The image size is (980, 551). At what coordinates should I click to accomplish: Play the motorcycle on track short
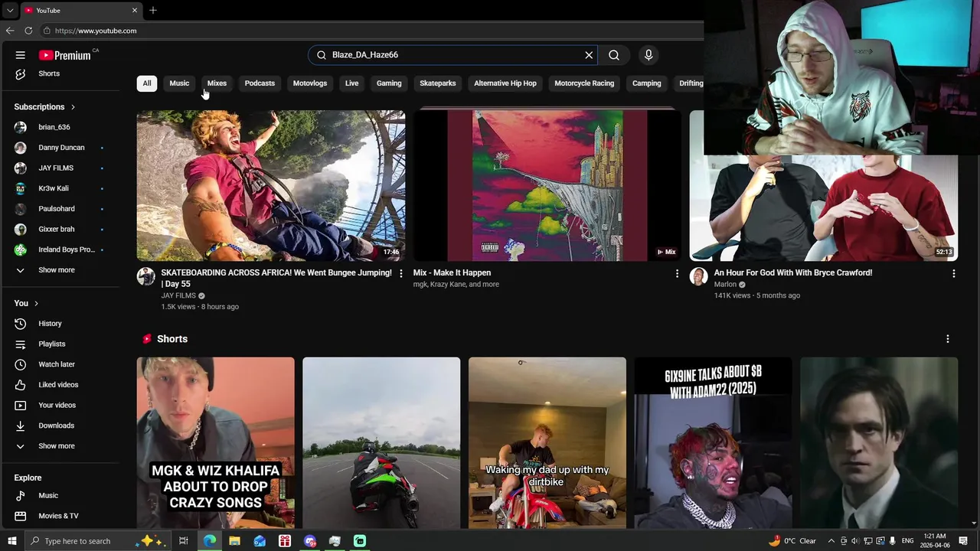[381, 442]
